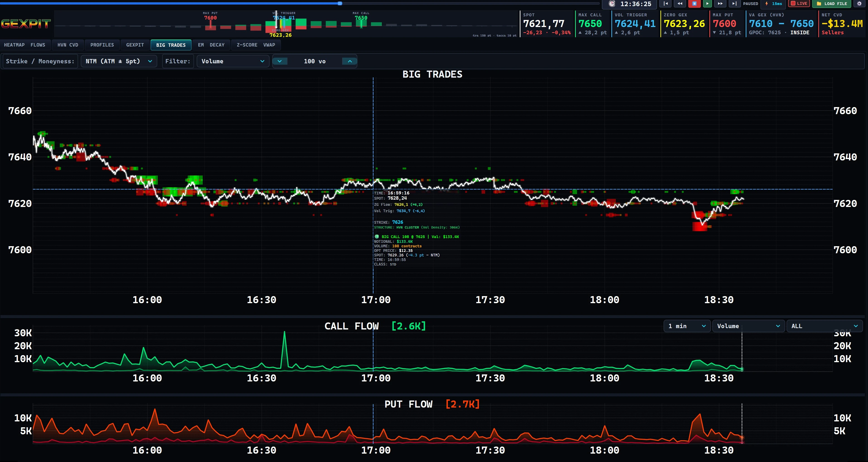868x462 pixels.
Task: Open Z-SCORE VWAP tab
Action: [x=256, y=45]
